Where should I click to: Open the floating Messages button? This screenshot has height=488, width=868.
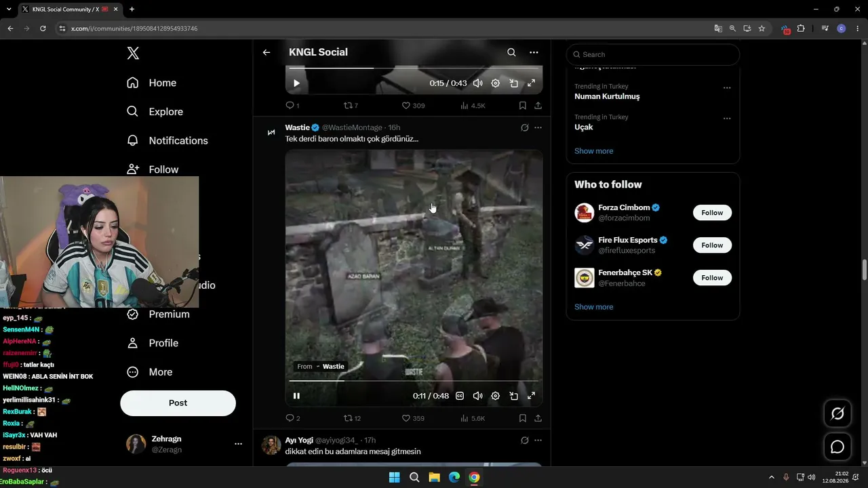click(x=837, y=447)
